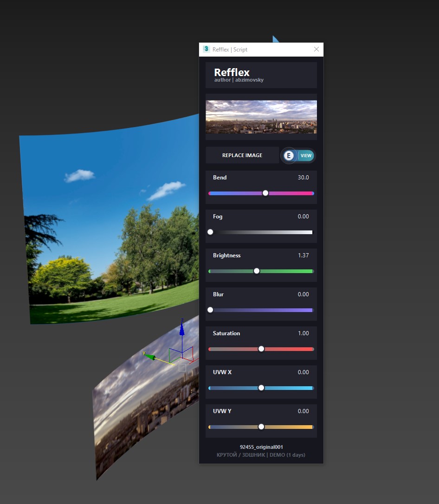Click the Brightness slider handle
Viewport: 439px width, 504px height.
[x=257, y=271]
